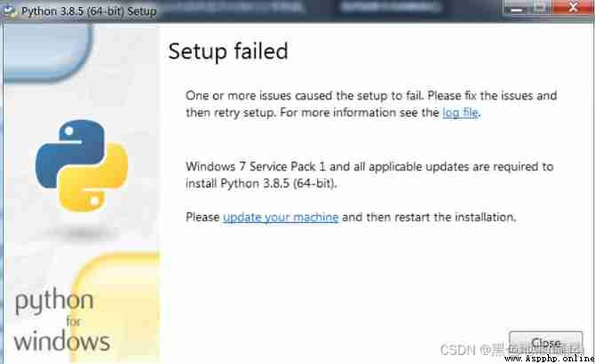Click the Windows 7 Service Pack 1 message
Image resolution: width=595 pixels, height=364 pixels.
tap(369, 175)
